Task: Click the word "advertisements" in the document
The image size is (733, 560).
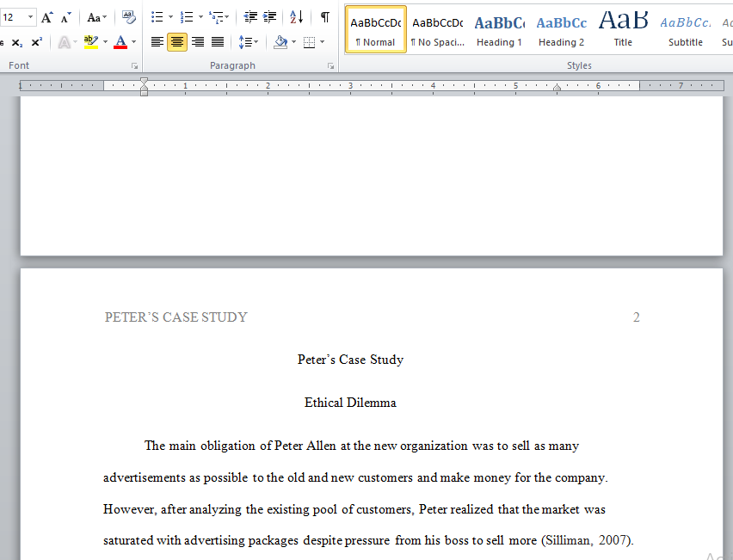Action: (145, 477)
